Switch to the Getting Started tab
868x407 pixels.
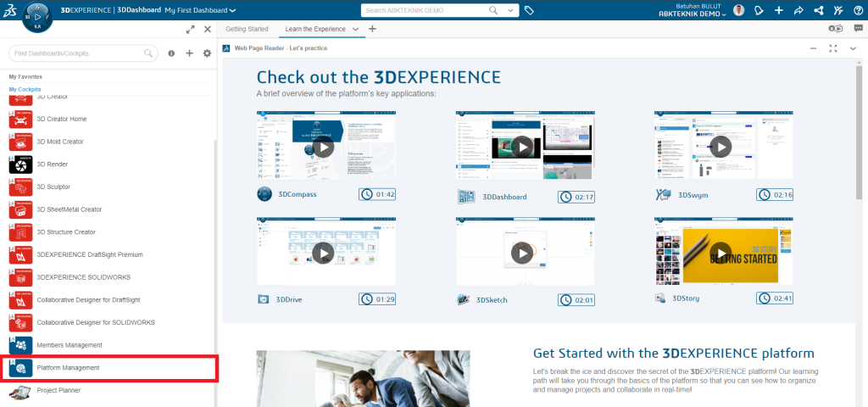(x=247, y=29)
